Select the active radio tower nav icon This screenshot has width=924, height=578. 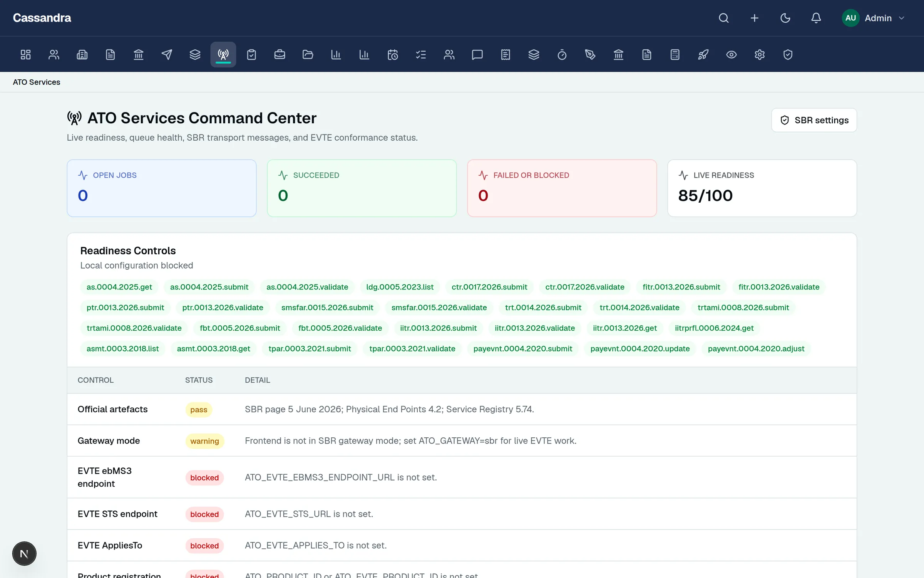(223, 55)
